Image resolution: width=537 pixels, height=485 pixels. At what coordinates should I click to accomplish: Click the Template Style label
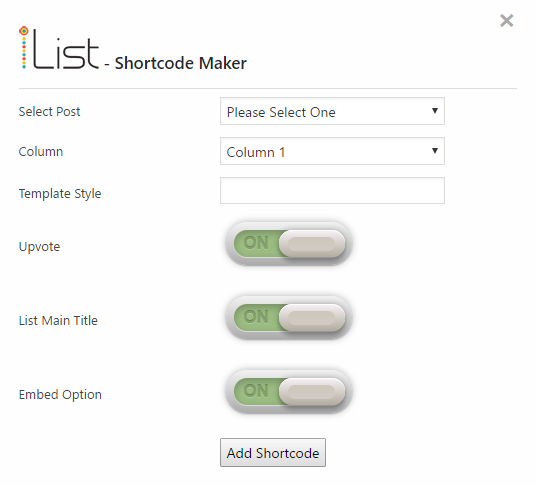pyautogui.click(x=60, y=194)
